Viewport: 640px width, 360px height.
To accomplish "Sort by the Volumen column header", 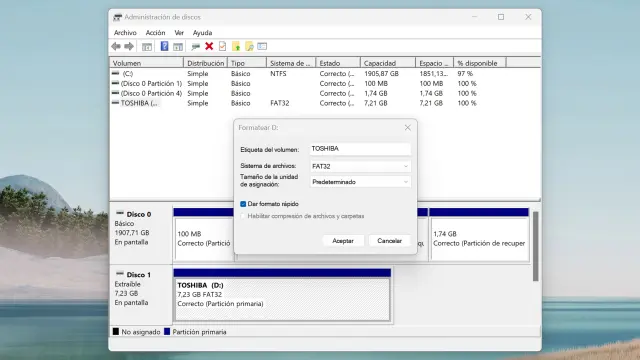I will (147, 63).
